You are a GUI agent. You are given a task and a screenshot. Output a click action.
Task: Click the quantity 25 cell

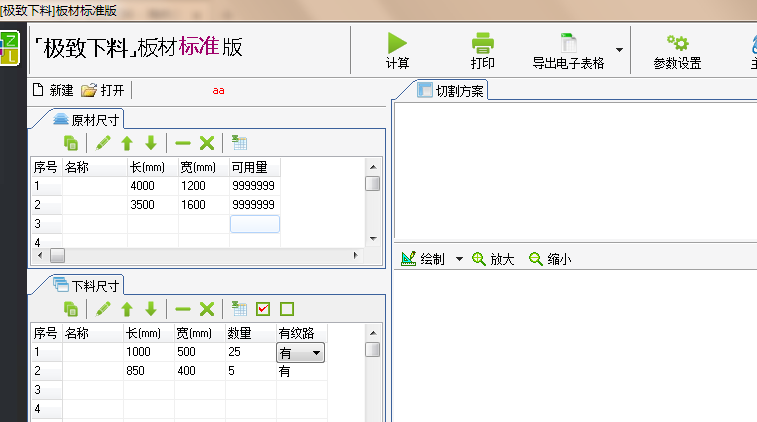[x=251, y=352]
